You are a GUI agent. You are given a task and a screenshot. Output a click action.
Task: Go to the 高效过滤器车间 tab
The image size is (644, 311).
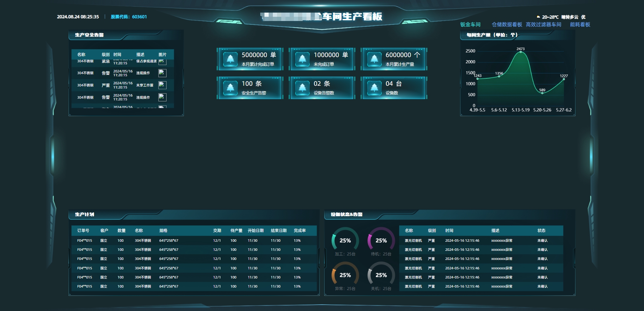click(x=543, y=24)
